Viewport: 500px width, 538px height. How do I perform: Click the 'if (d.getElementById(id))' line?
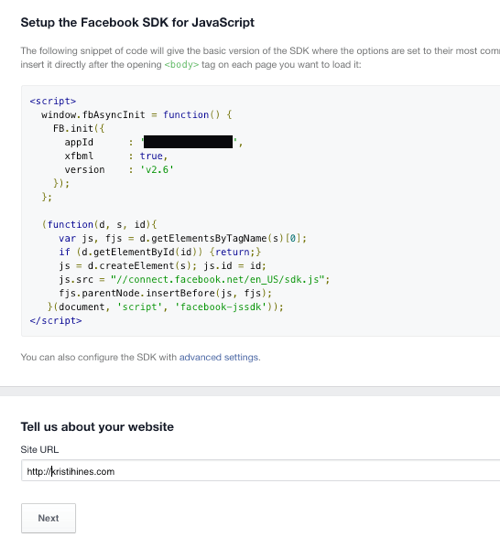[x=160, y=252]
